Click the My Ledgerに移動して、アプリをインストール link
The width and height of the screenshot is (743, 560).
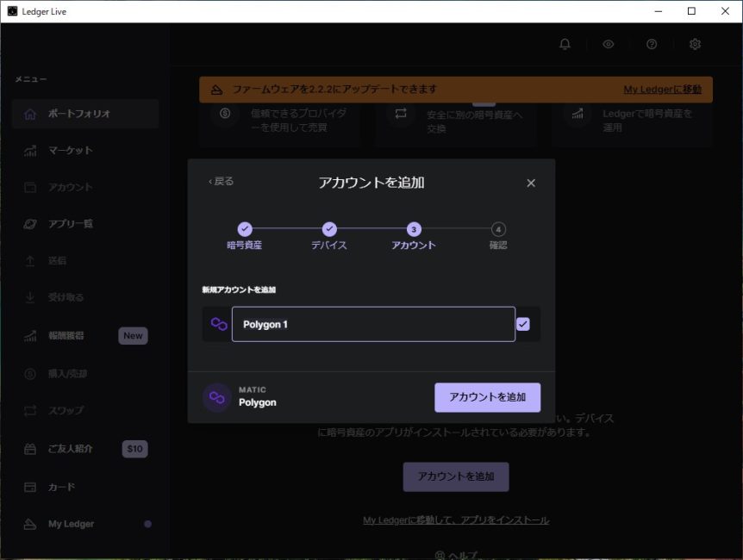(x=456, y=520)
